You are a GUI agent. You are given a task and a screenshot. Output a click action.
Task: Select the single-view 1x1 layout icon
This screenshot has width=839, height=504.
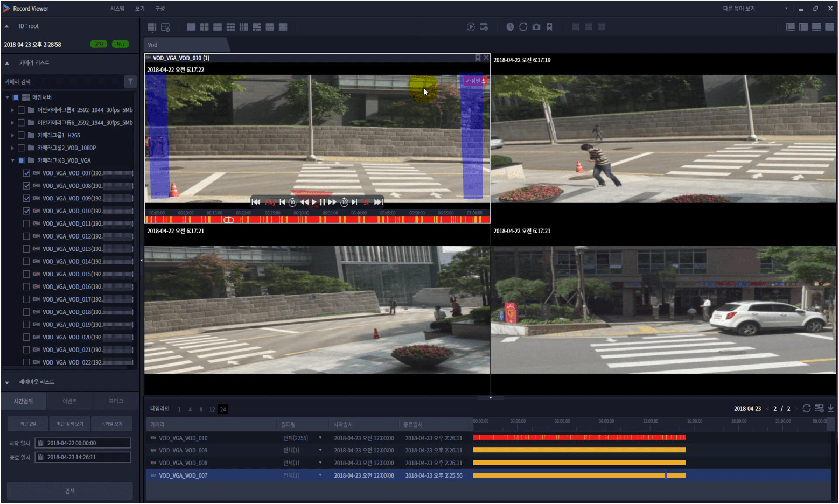pos(191,27)
